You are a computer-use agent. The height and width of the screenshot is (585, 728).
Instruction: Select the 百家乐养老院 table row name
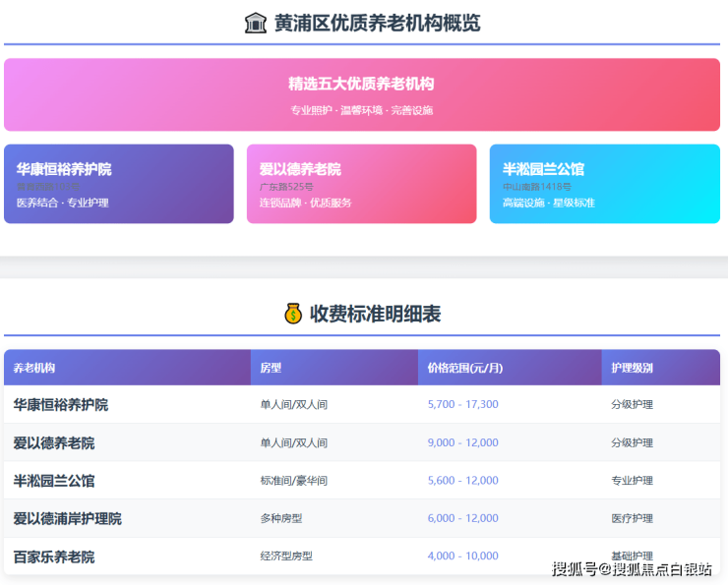(54, 556)
